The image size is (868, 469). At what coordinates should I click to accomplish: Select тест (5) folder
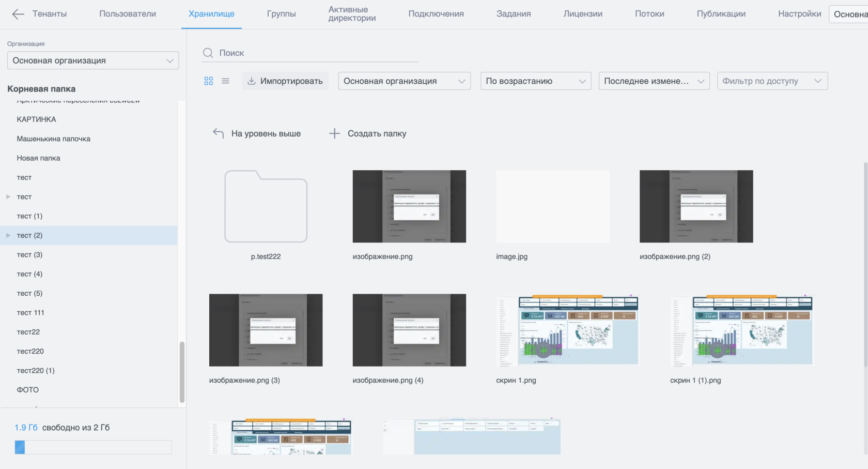(29, 293)
